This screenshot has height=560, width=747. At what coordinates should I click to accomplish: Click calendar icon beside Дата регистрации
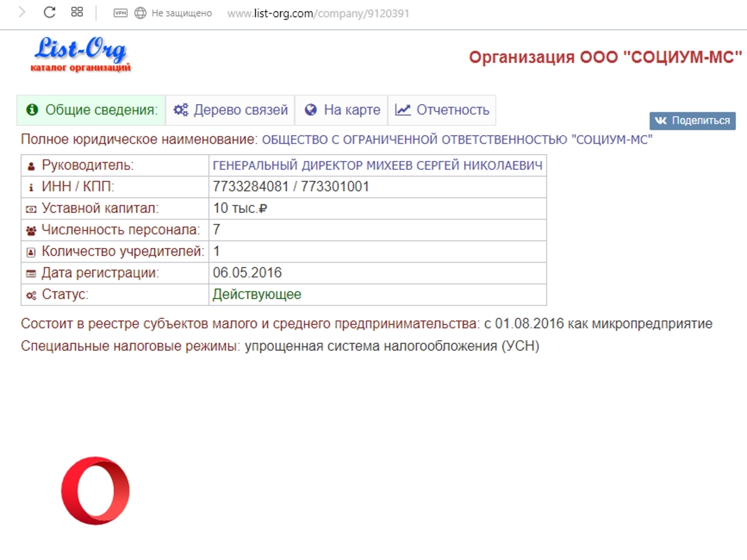[31, 274]
